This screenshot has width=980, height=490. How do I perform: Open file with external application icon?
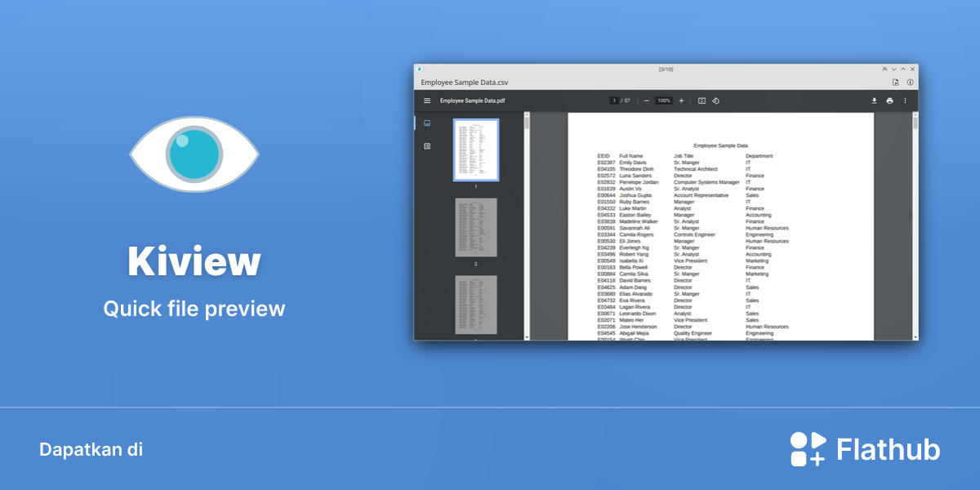pyautogui.click(x=896, y=82)
